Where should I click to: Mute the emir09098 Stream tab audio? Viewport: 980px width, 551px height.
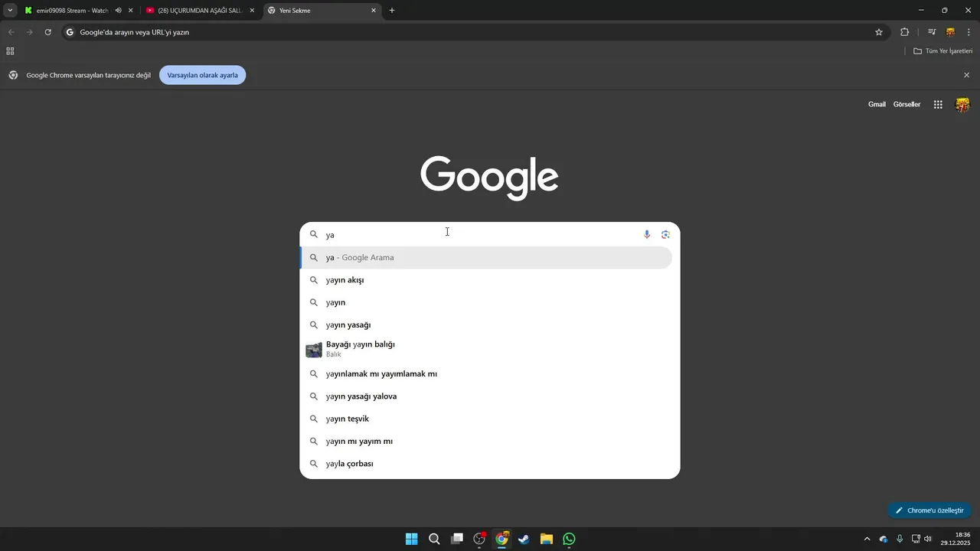point(118,11)
